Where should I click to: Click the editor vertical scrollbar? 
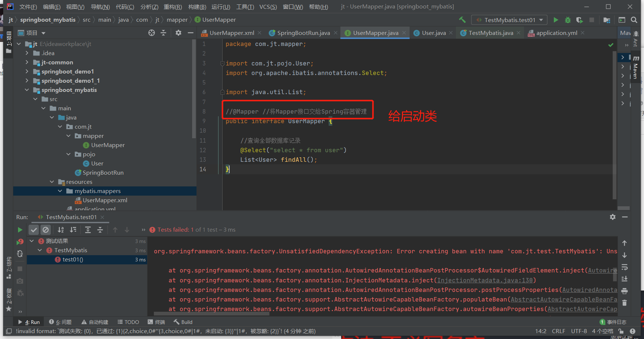tap(615, 125)
